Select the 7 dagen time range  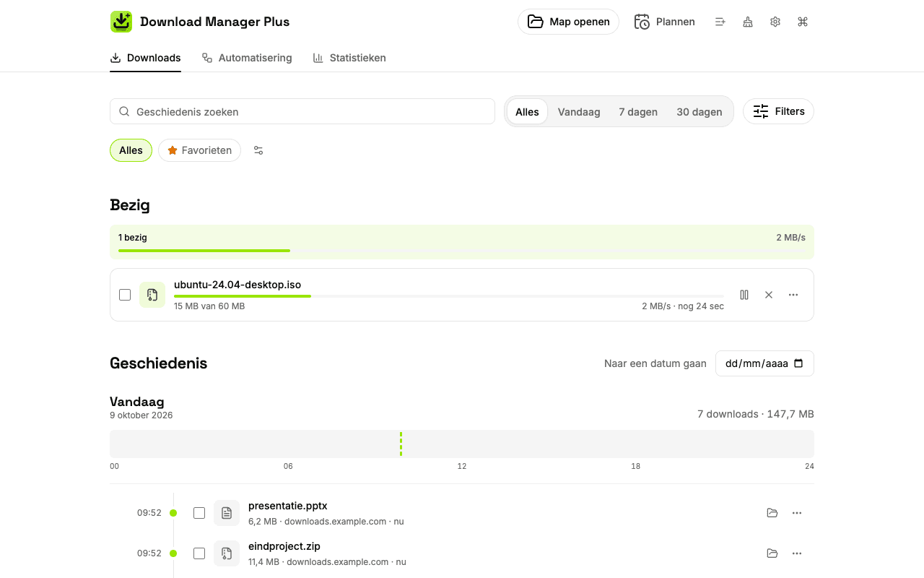pos(638,112)
